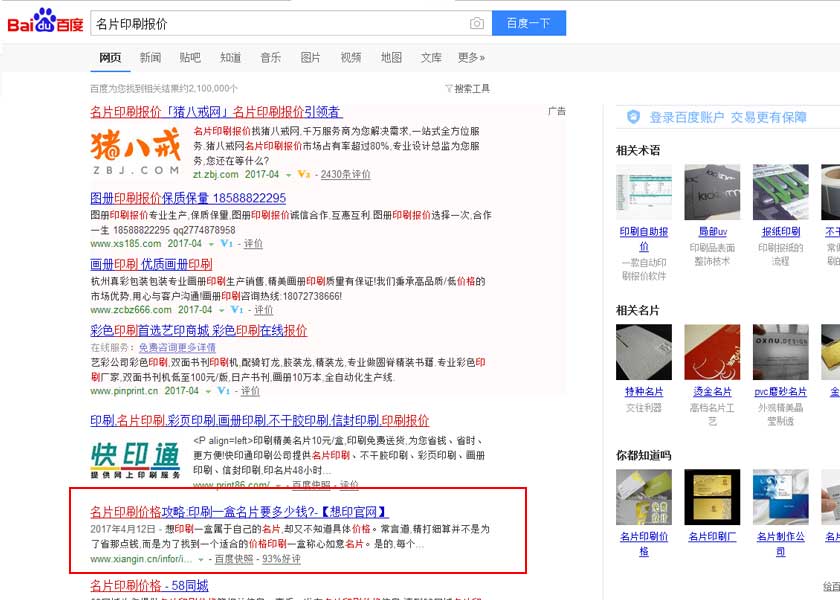Click 名片印刷厂 text link
840x600 pixels.
tap(712, 537)
